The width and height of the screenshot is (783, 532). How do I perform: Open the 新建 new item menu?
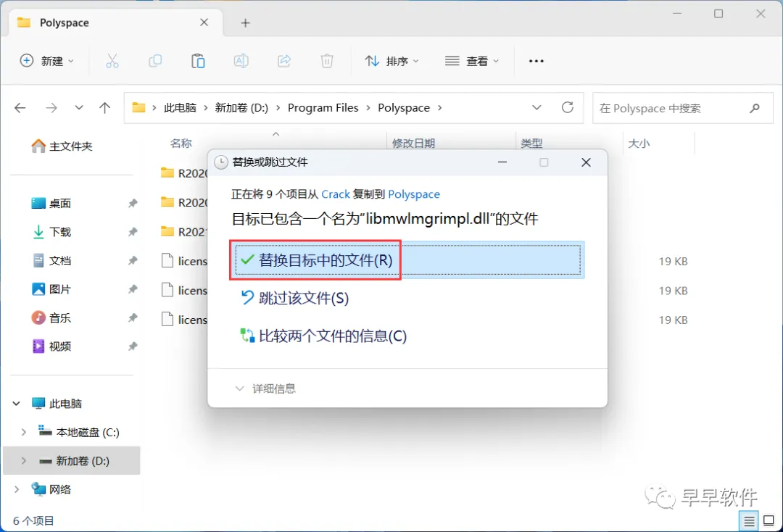coord(46,61)
